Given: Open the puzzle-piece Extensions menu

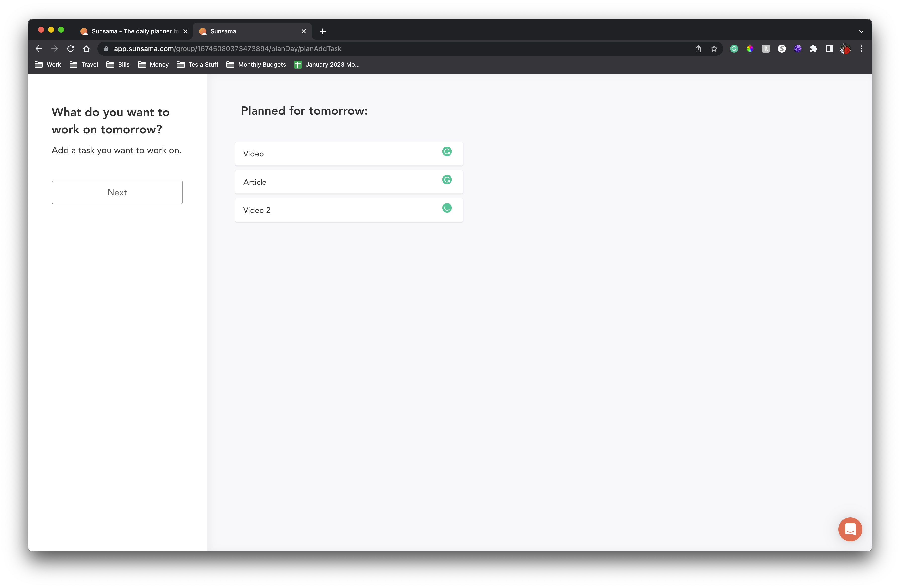Looking at the screenshot, I should pyautogui.click(x=814, y=48).
